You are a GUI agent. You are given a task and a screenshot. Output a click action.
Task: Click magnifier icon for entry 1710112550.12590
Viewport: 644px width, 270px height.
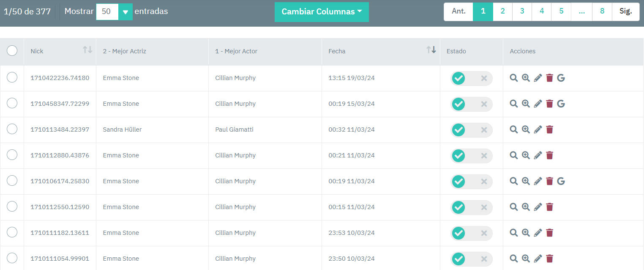coord(513,207)
